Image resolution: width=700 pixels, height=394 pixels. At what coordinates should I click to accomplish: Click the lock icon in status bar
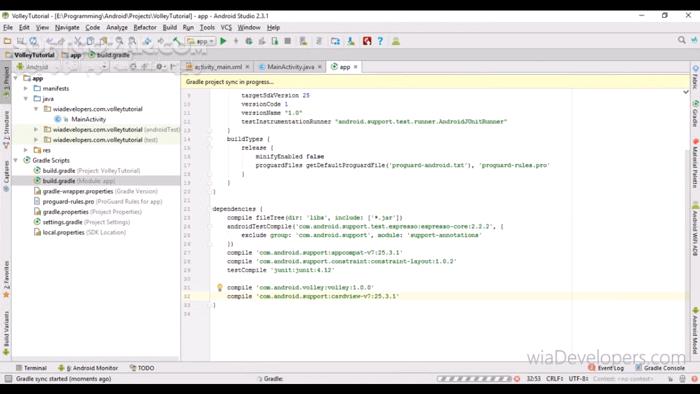coord(671,379)
